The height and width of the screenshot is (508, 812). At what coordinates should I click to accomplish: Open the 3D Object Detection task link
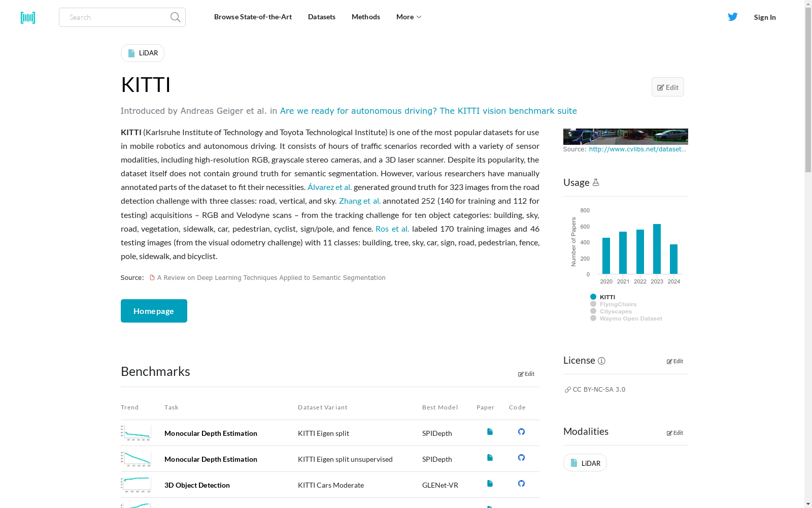[197, 485]
